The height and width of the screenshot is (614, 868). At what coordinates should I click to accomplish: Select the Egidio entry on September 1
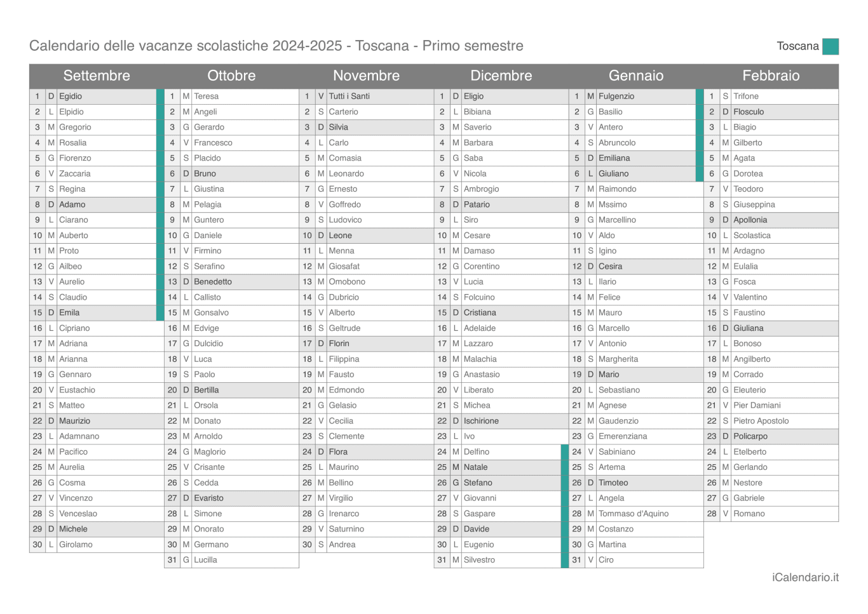click(x=71, y=97)
